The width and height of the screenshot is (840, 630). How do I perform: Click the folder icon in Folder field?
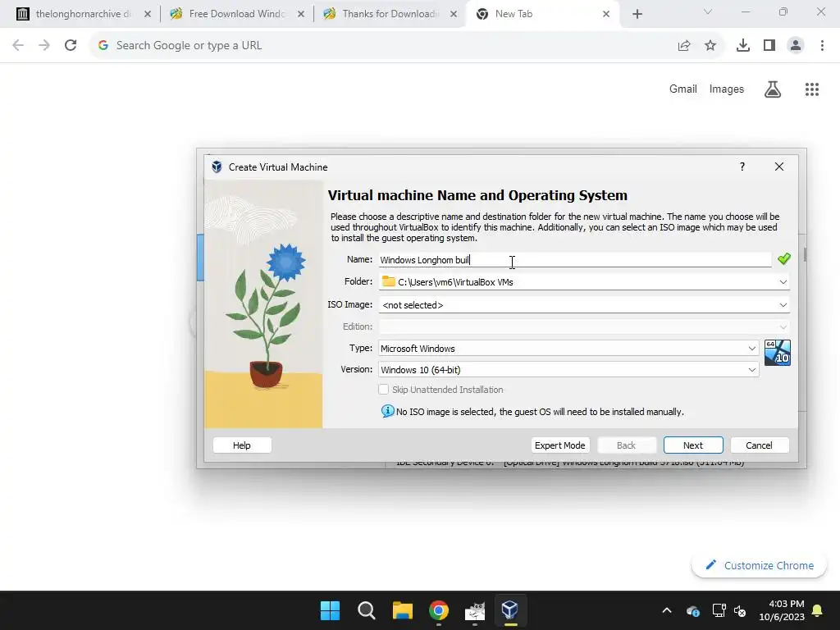pos(388,281)
